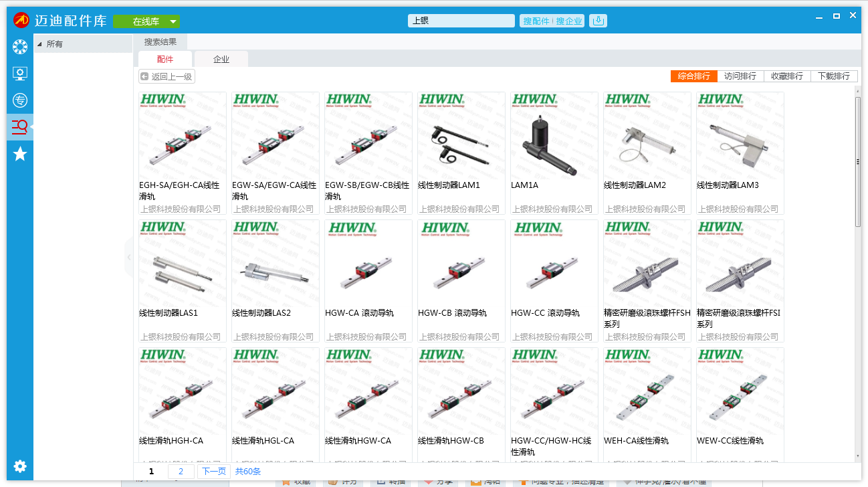Click the search field containing 上银

coord(461,21)
